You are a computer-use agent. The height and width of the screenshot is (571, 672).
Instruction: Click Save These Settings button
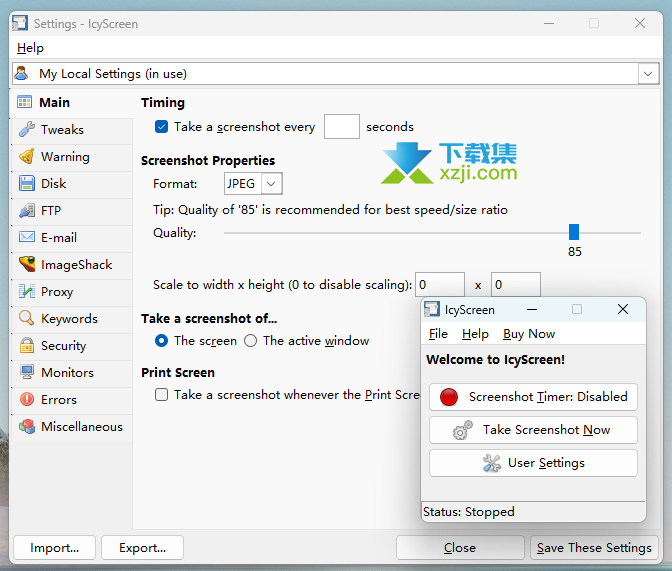pyautogui.click(x=594, y=547)
